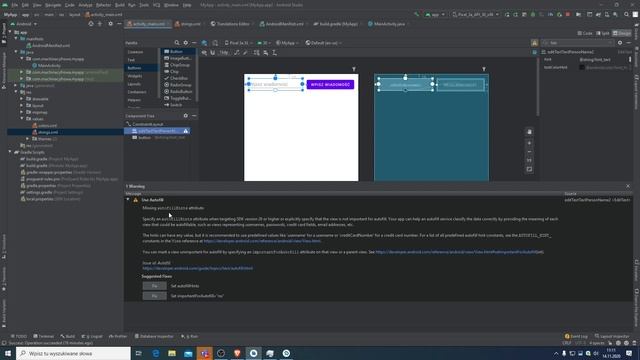Open the Attributes panel settings gear

pos(620,43)
